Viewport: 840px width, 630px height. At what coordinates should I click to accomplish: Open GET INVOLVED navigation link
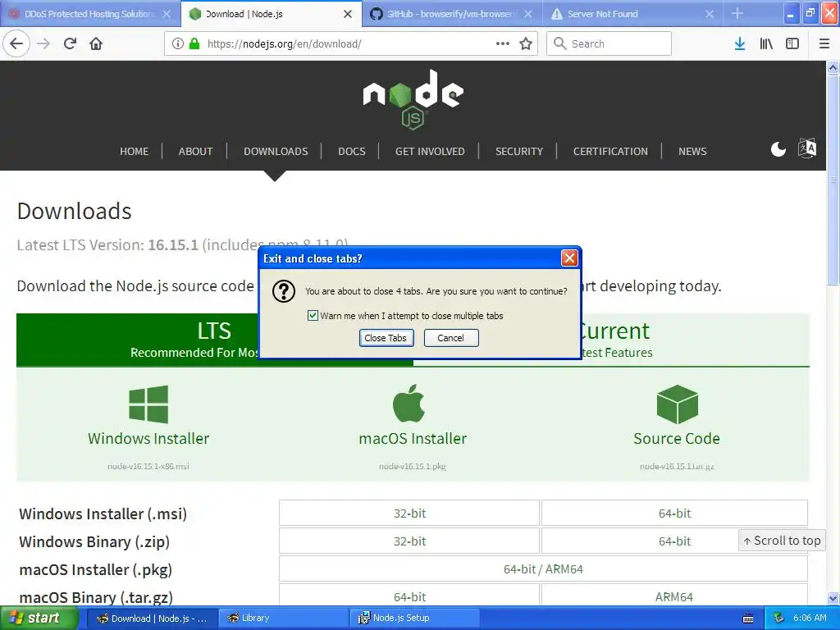coord(430,152)
